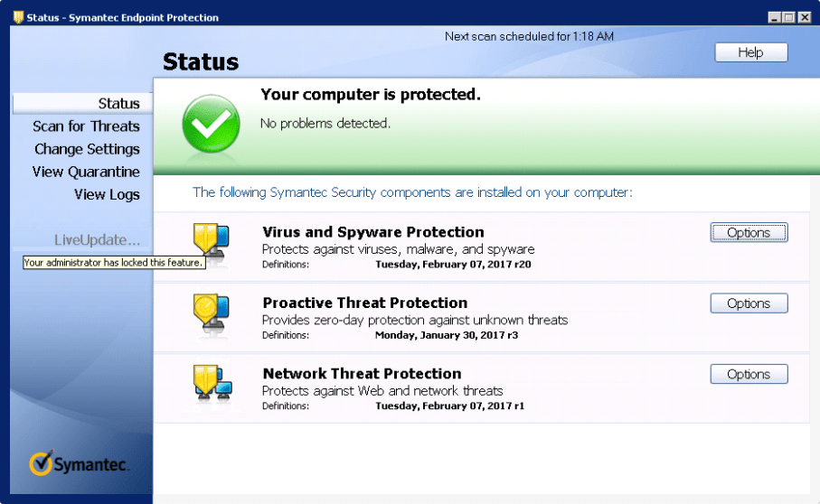This screenshot has height=504, width=820.
Task: Click the 'Your computer is protected' message
Action: [x=371, y=95]
